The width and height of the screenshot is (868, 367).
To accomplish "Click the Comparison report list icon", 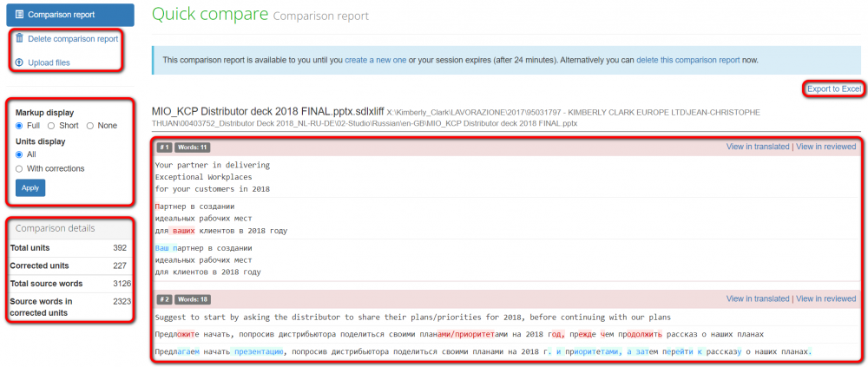I will coord(20,15).
